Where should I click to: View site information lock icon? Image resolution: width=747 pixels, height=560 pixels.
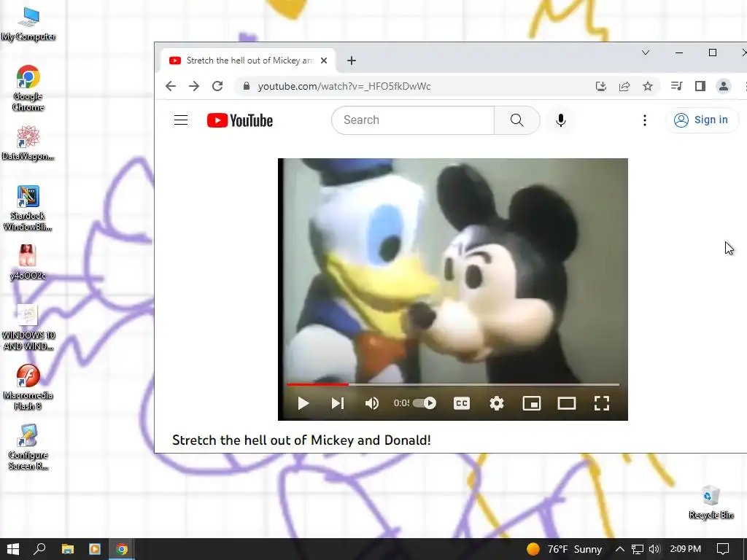tap(247, 86)
